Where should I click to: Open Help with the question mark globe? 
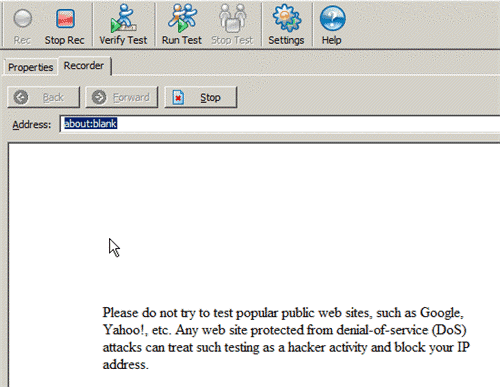point(332,18)
